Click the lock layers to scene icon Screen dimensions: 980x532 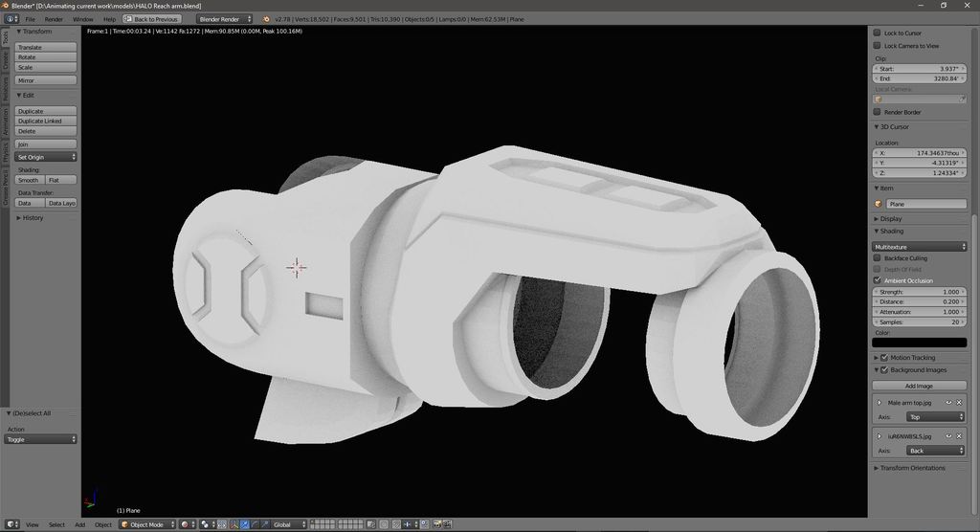[x=370, y=524]
